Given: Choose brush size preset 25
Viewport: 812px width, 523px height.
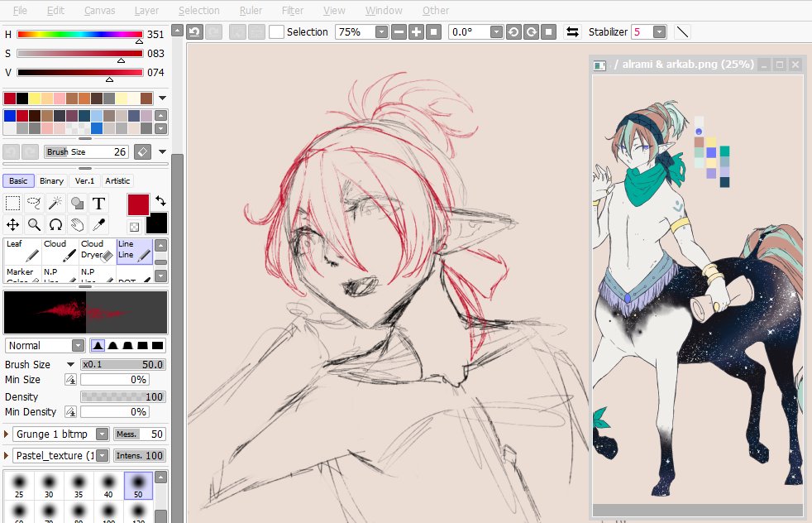Looking at the screenshot, I should (19, 486).
